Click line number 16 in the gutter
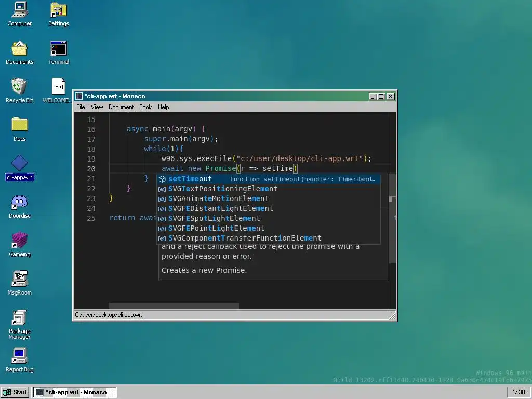Viewport: 532px width, 399px height. pyautogui.click(x=91, y=129)
